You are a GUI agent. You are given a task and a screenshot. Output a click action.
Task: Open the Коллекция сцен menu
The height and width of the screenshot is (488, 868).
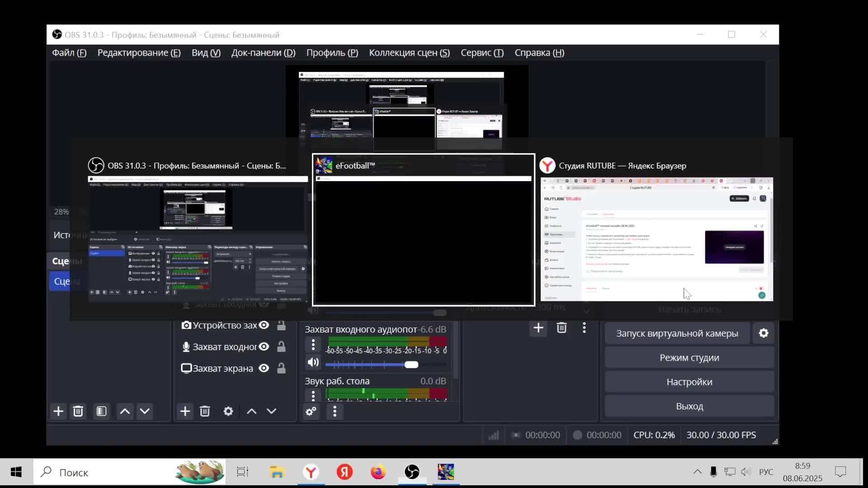click(409, 53)
